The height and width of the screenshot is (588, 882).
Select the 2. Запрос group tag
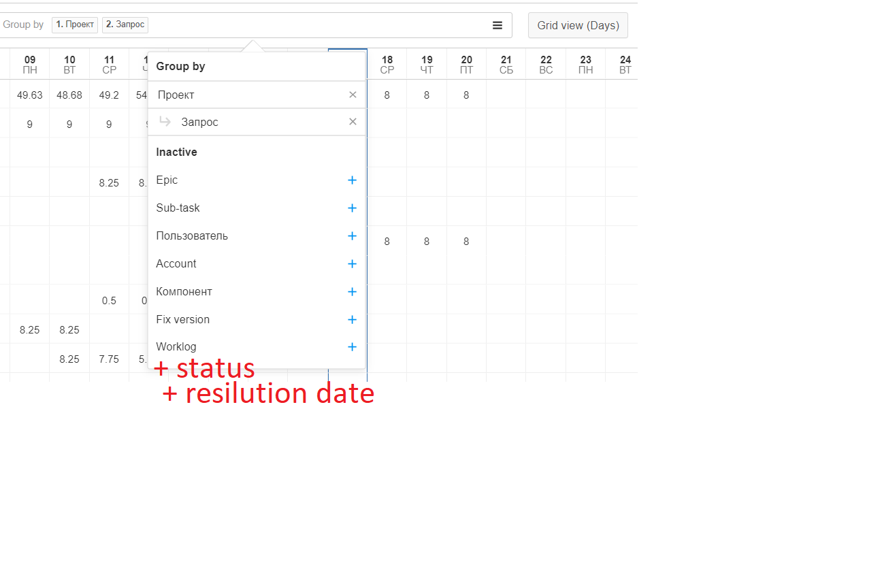coord(125,24)
